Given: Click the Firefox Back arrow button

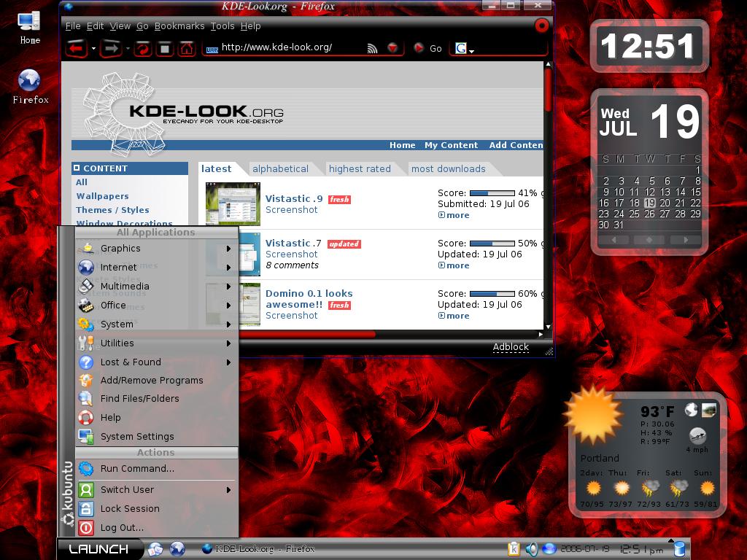Looking at the screenshot, I should pyautogui.click(x=76, y=48).
